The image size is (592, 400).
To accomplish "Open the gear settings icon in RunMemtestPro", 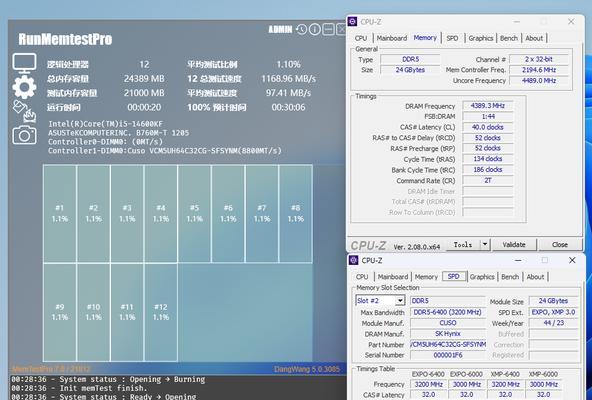I will (x=25, y=87).
